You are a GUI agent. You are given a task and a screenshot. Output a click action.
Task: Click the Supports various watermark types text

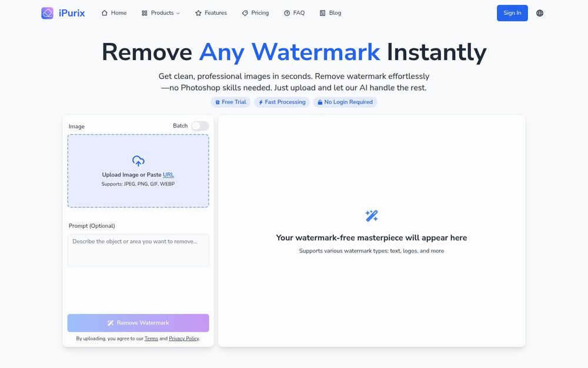point(372,251)
